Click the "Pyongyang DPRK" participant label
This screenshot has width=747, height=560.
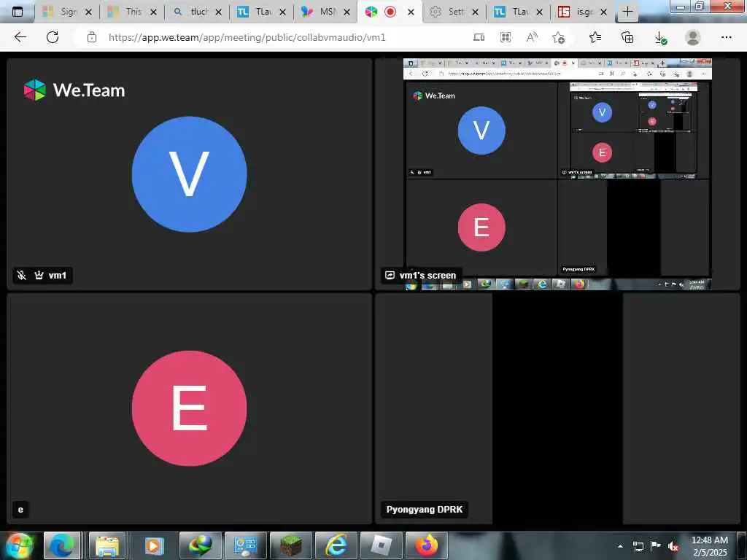pos(425,510)
